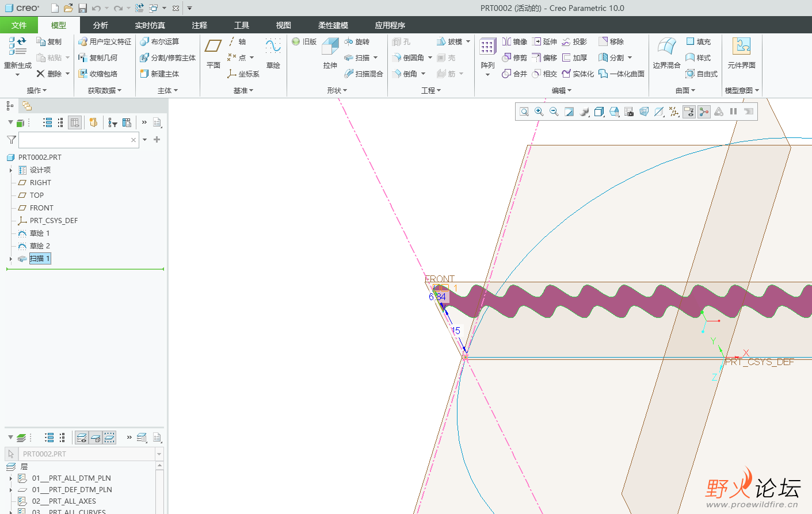
Task: Toggle annotation display in graphics toolbar
Action: click(689, 112)
